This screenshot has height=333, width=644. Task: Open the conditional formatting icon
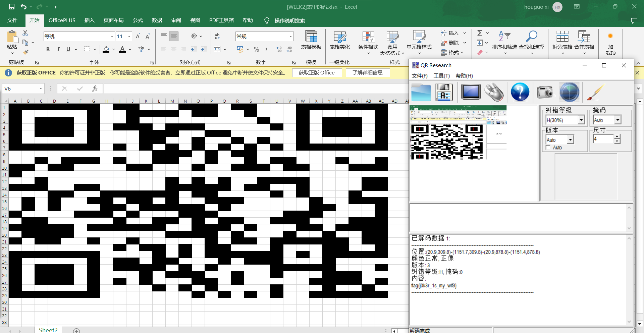pos(368,38)
